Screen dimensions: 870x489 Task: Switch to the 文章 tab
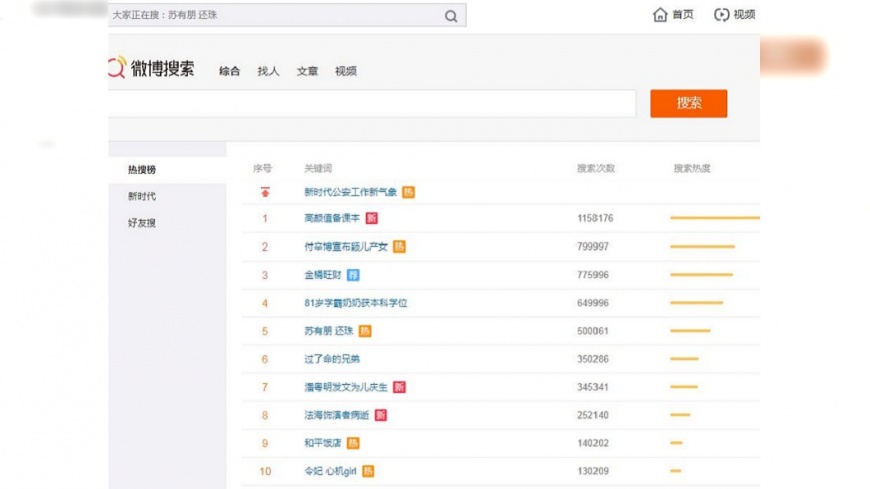(x=307, y=71)
